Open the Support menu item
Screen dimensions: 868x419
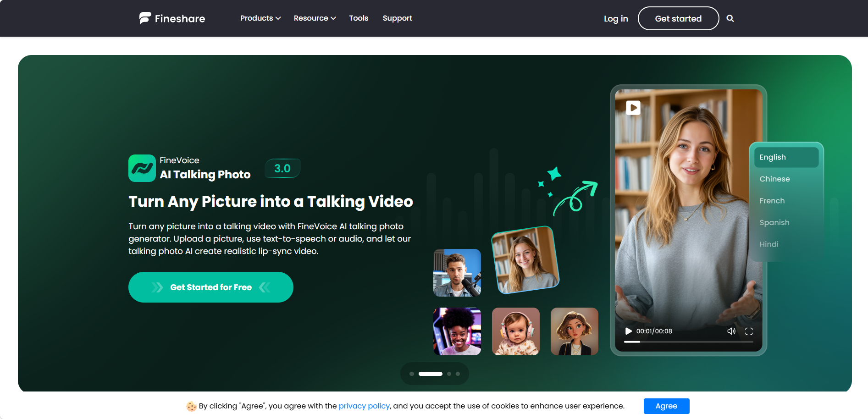coord(398,18)
